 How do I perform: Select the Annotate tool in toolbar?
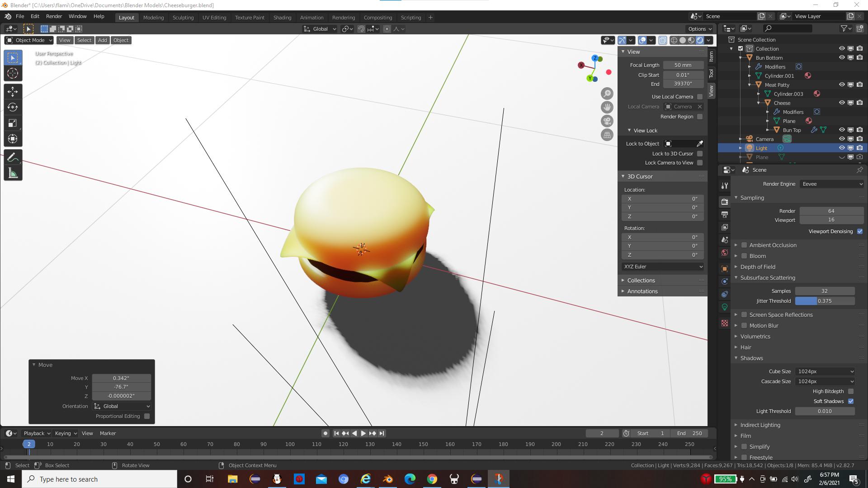[13, 157]
